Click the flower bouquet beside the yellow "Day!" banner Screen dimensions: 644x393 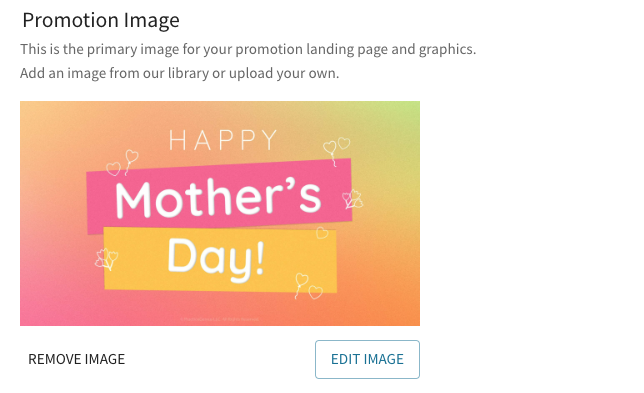(106, 259)
